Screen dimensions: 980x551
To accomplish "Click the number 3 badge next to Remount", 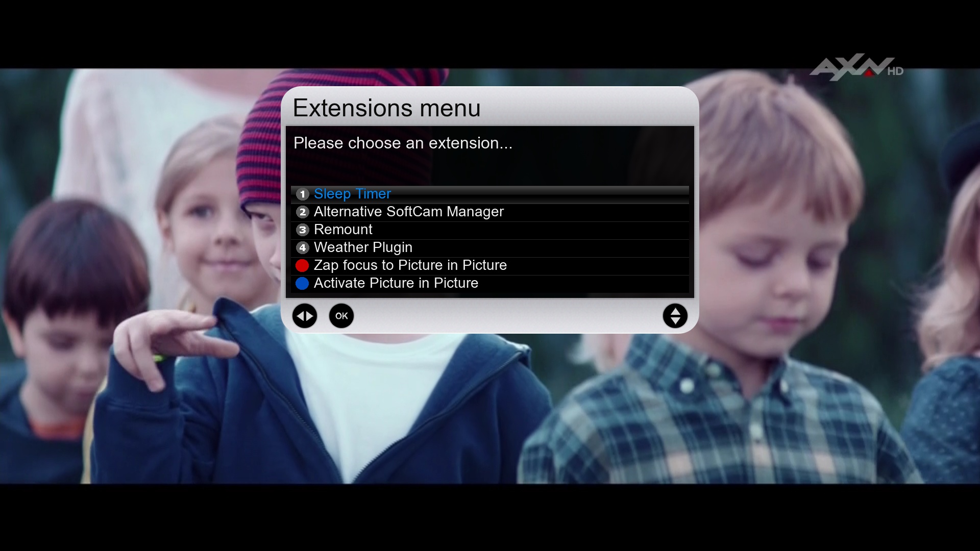I will click(303, 230).
